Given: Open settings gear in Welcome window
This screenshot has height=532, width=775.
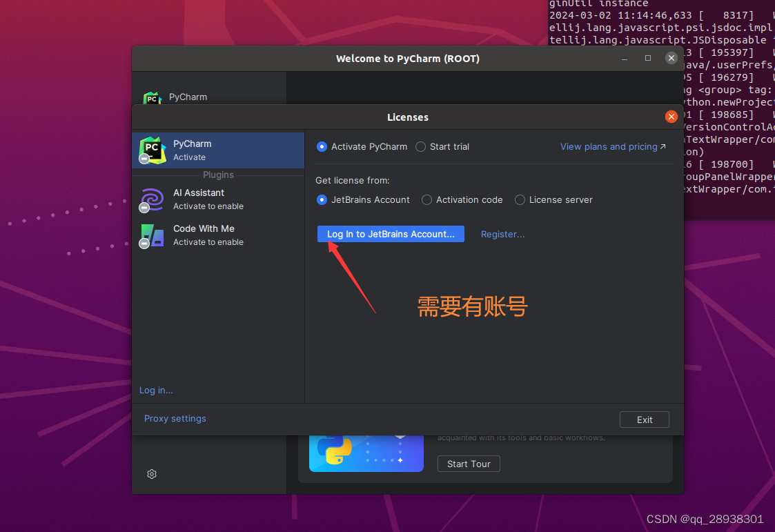Looking at the screenshot, I should (152, 474).
